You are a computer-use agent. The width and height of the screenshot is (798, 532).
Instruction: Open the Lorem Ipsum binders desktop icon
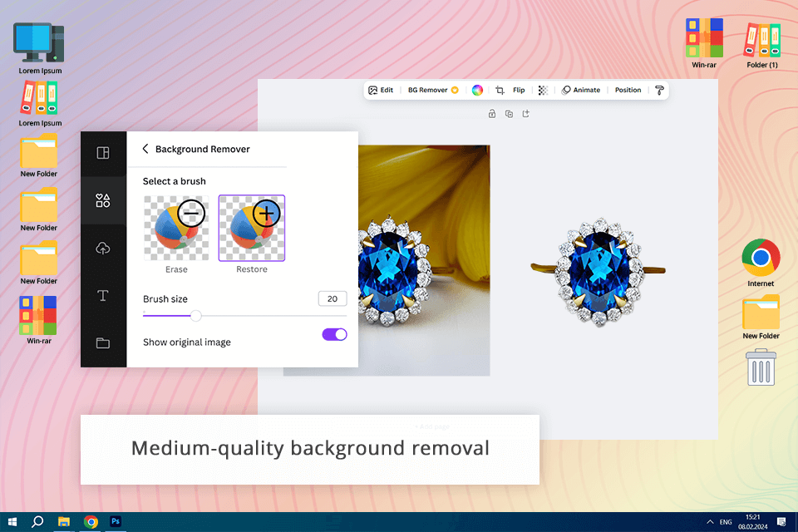point(39,103)
